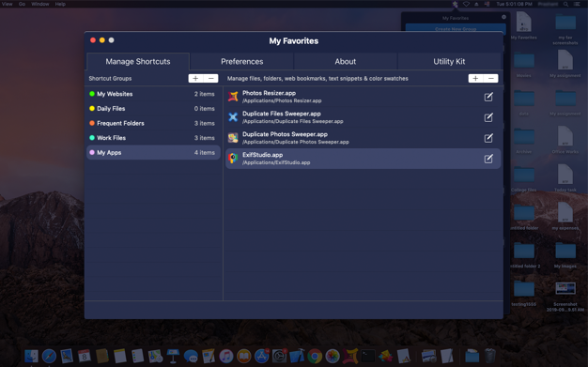Remove the selected shortcut group

(210, 78)
